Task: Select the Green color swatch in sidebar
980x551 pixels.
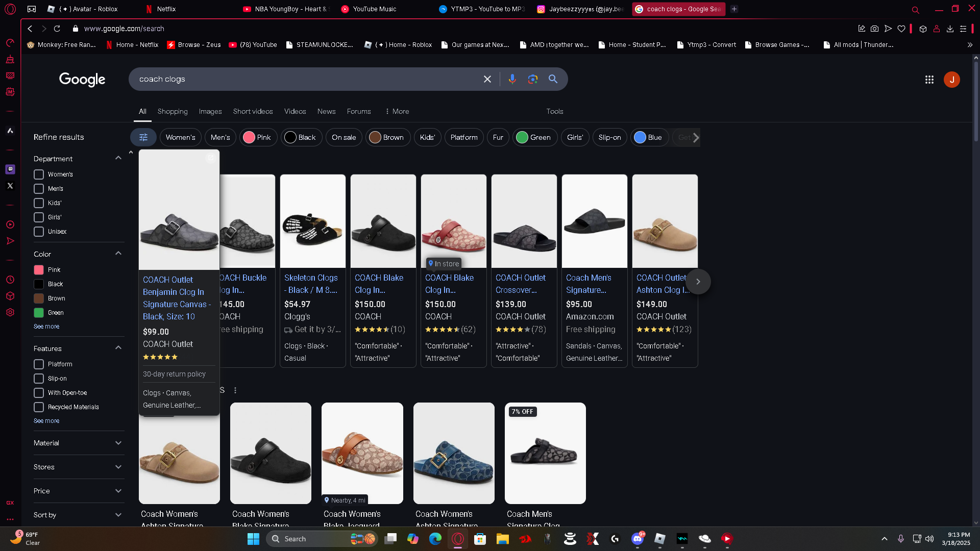Action: 39,313
